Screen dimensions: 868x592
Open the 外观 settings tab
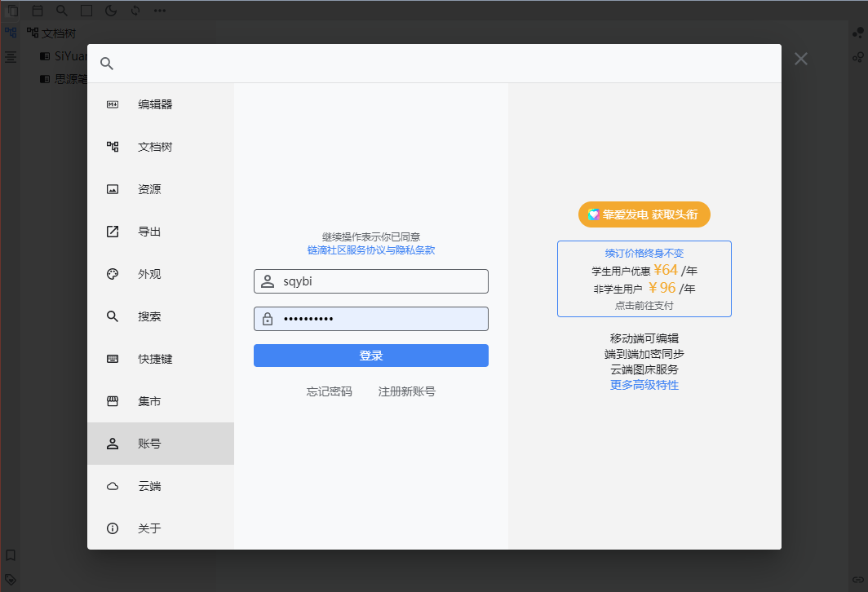[x=161, y=274]
